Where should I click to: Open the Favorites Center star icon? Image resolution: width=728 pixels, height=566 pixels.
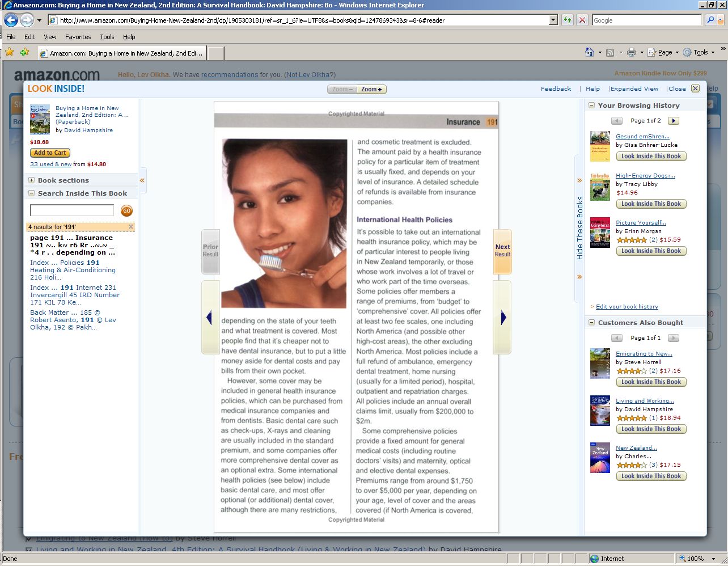click(10, 52)
